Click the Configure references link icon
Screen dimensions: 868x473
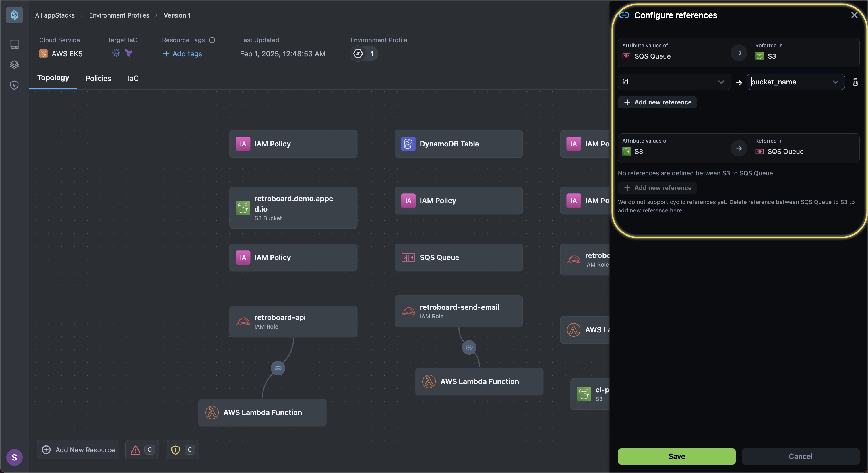click(624, 15)
